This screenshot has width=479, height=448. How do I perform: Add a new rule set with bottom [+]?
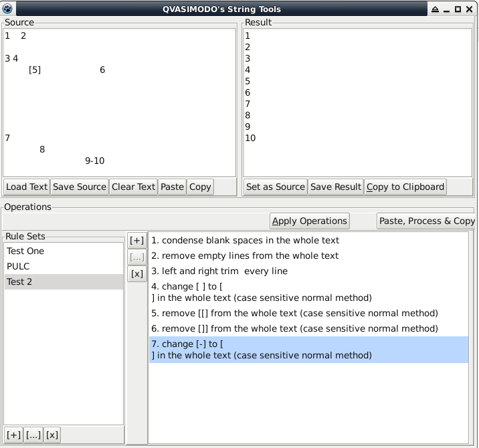(x=14, y=435)
